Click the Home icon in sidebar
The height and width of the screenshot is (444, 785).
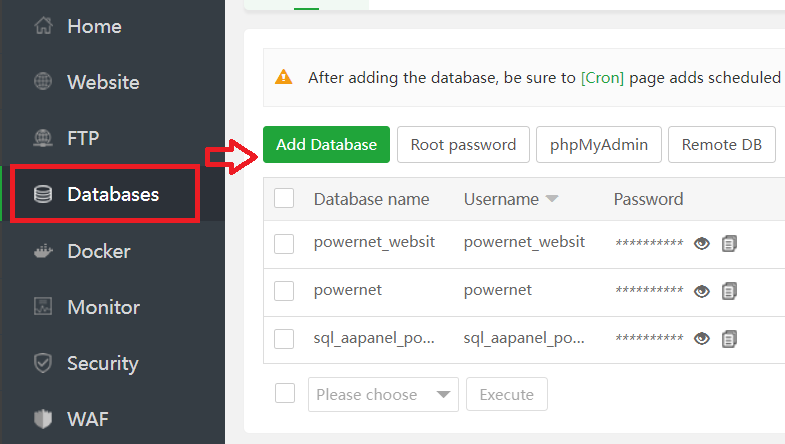pos(42,27)
